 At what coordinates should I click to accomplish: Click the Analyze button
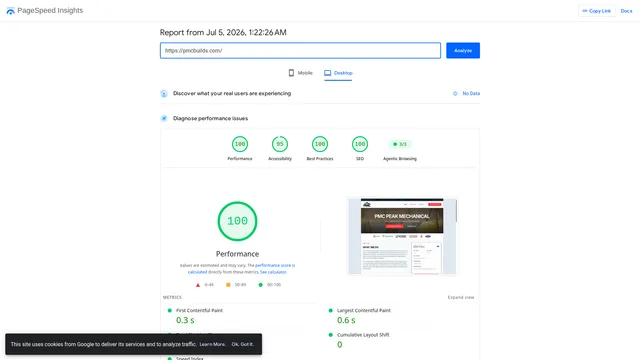coord(463,51)
